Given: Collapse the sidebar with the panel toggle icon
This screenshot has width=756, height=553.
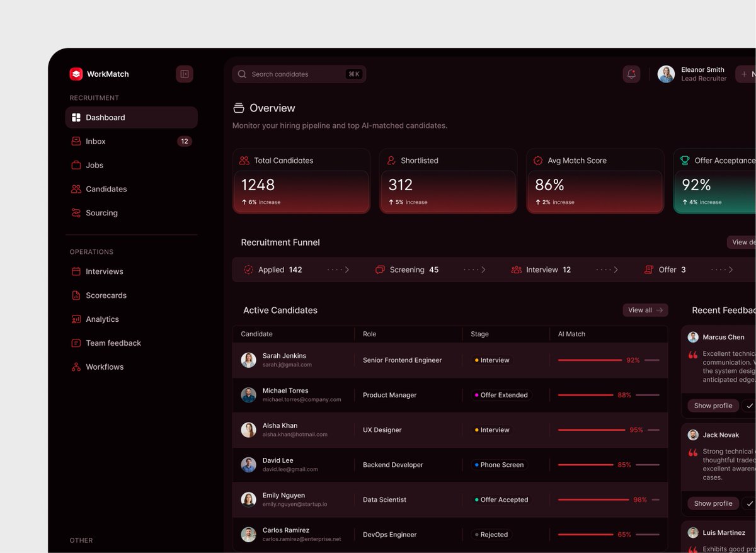Looking at the screenshot, I should click(185, 74).
